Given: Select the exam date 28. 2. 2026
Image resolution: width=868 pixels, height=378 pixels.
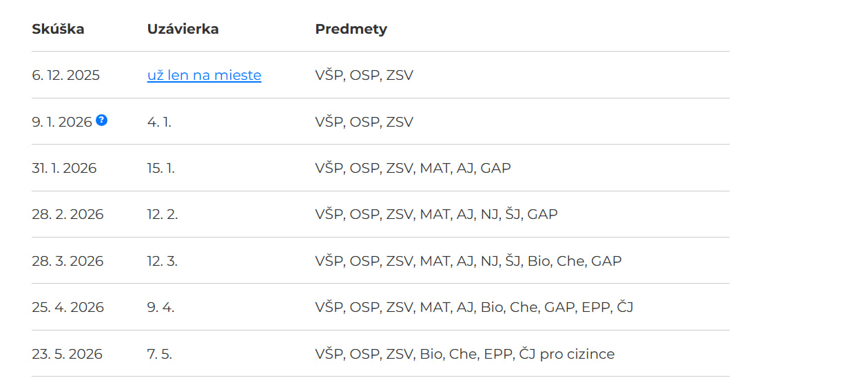Looking at the screenshot, I should pos(68,215).
